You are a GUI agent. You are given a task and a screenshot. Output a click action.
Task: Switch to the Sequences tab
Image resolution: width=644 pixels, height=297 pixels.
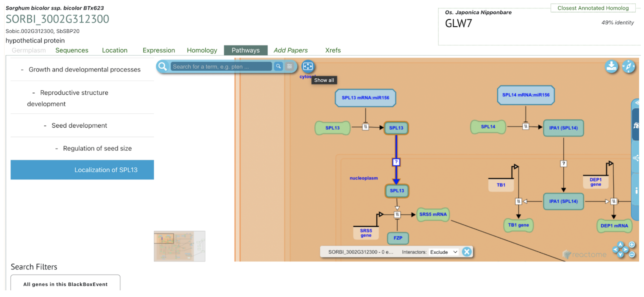(x=72, y=50)
